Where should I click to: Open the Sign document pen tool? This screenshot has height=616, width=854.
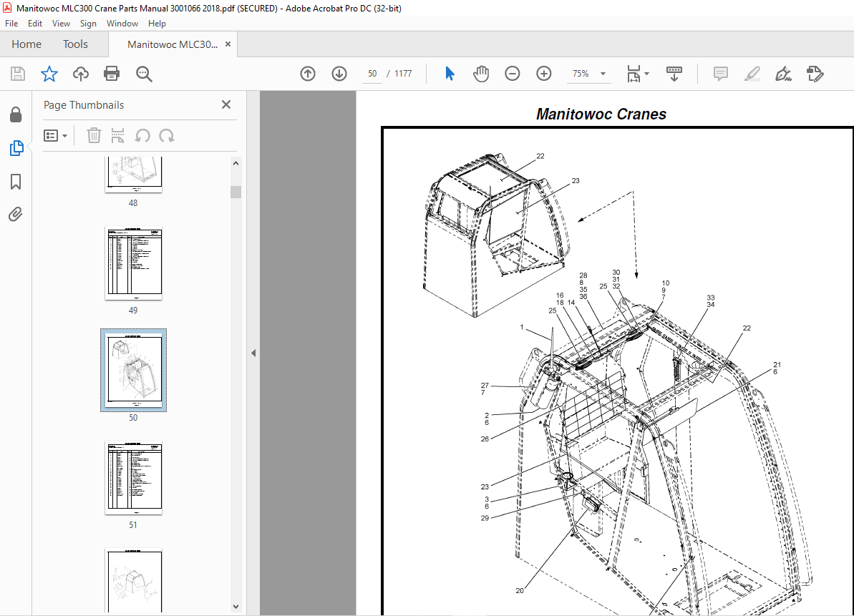coord(783,74)
